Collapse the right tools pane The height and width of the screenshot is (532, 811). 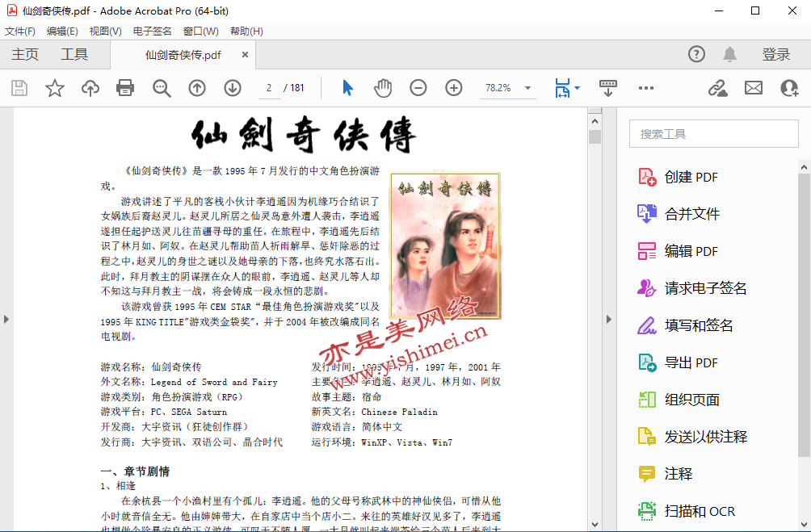(609, 319)
